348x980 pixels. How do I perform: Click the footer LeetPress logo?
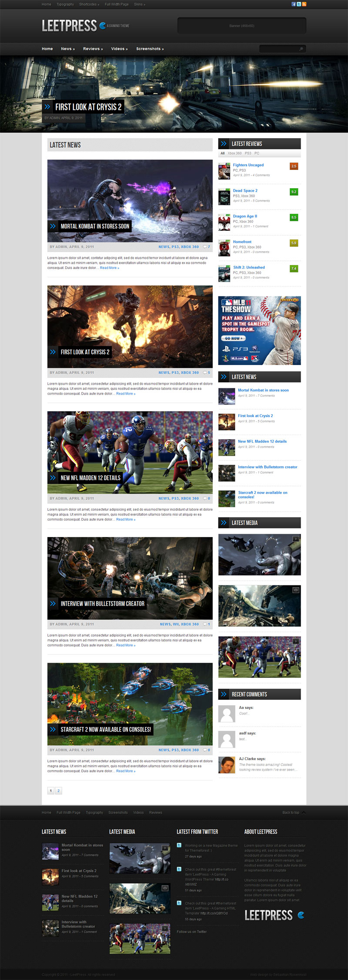tap(274, 915)
